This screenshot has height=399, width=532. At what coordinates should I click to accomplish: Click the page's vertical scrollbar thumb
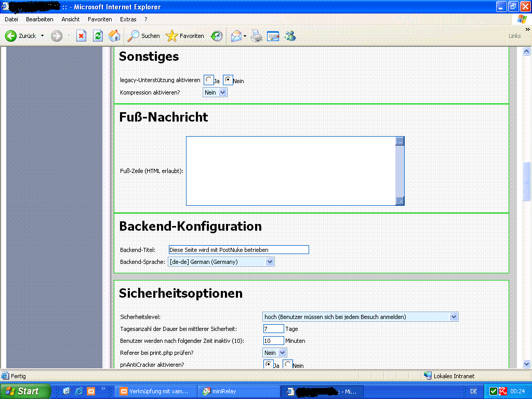[526, 181]
